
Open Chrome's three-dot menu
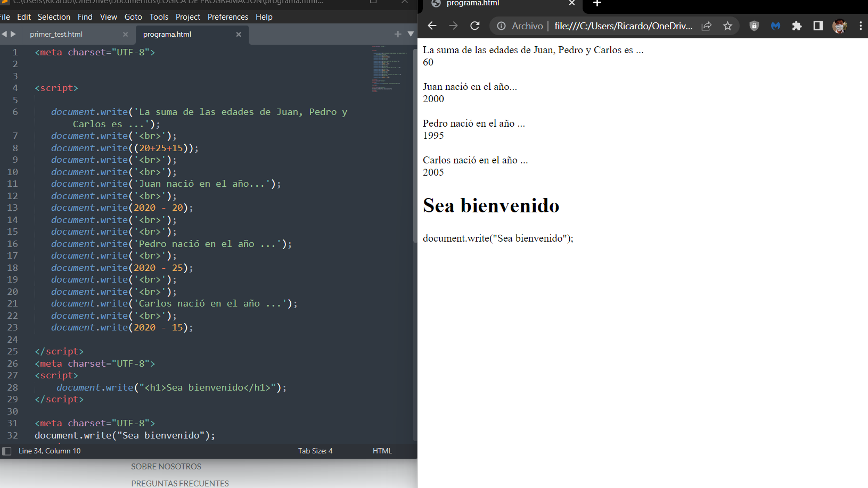pyautogui.click(x=861, y=26)
